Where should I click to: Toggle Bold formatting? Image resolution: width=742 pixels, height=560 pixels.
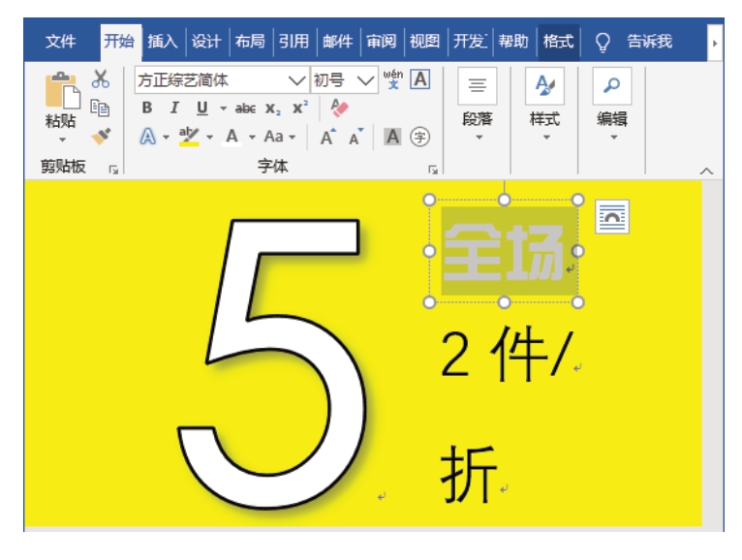click(x=147, y=108)
